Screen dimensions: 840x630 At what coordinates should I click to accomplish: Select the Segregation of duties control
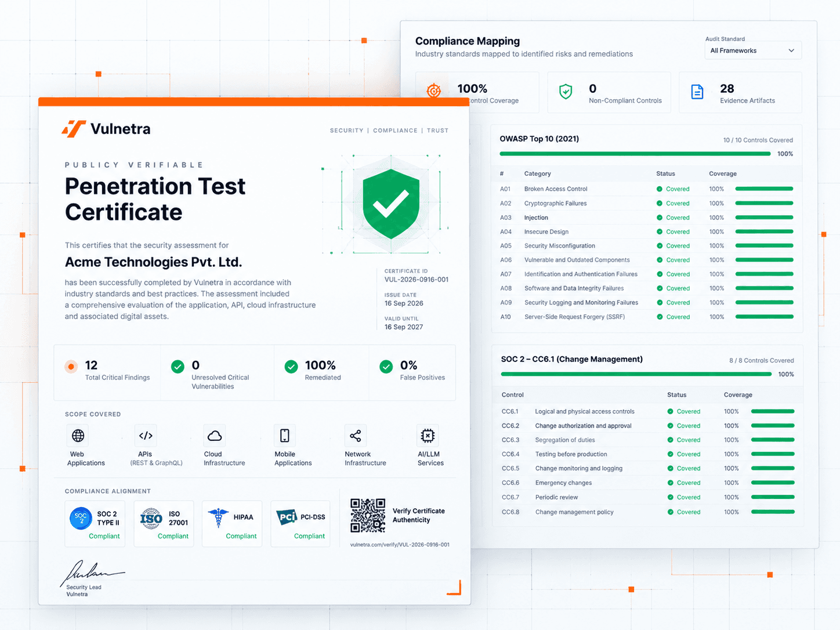click(565, 440)
